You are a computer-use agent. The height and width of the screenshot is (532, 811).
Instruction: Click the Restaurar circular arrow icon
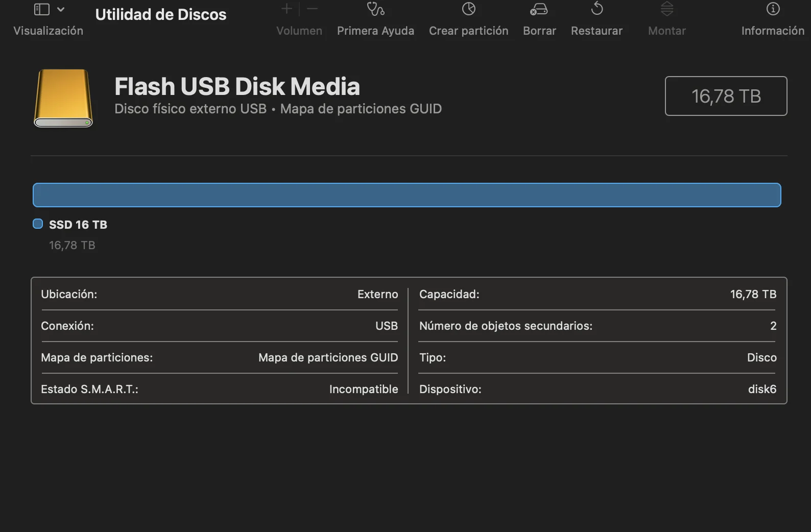[x=597, y=9]
